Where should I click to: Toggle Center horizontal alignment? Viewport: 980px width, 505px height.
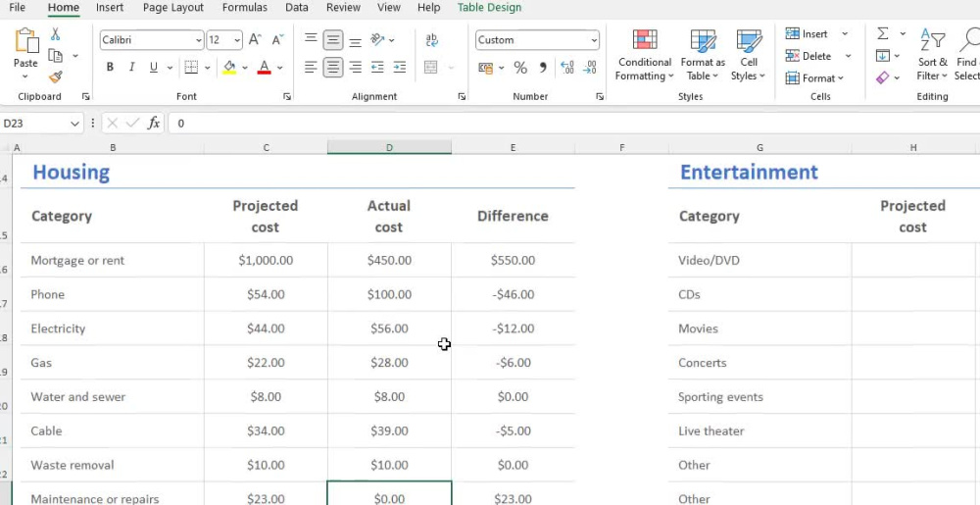point(333,67)
